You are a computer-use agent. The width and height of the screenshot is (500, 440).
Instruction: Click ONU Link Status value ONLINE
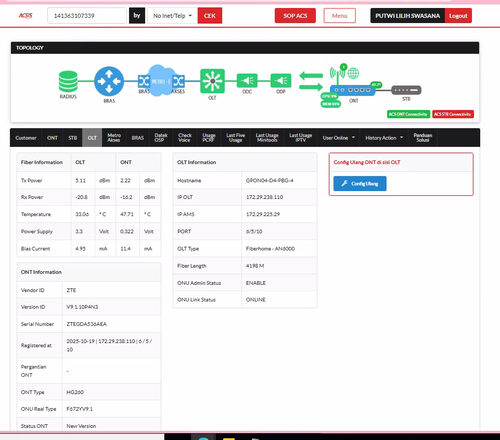256,300
